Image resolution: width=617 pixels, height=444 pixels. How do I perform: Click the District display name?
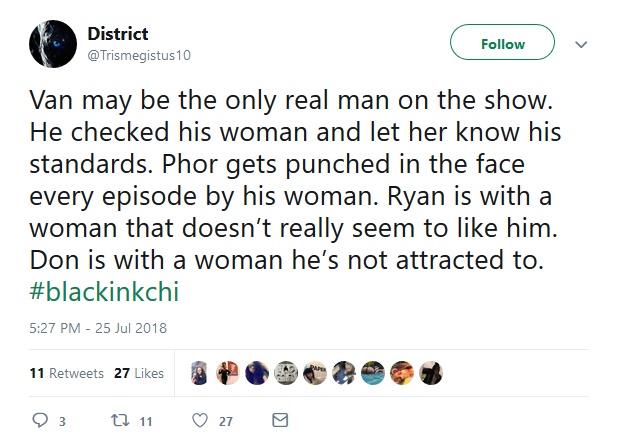tap(118, 33)
